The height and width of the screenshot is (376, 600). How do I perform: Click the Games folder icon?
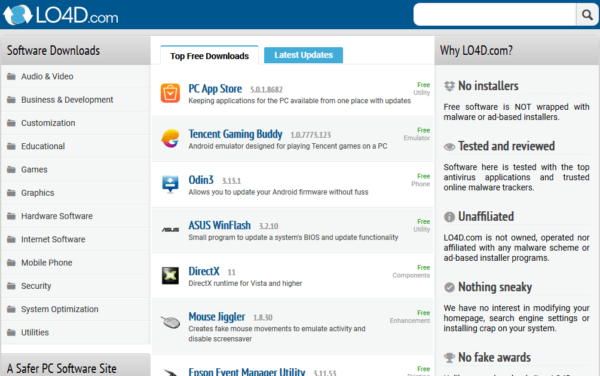11,170
